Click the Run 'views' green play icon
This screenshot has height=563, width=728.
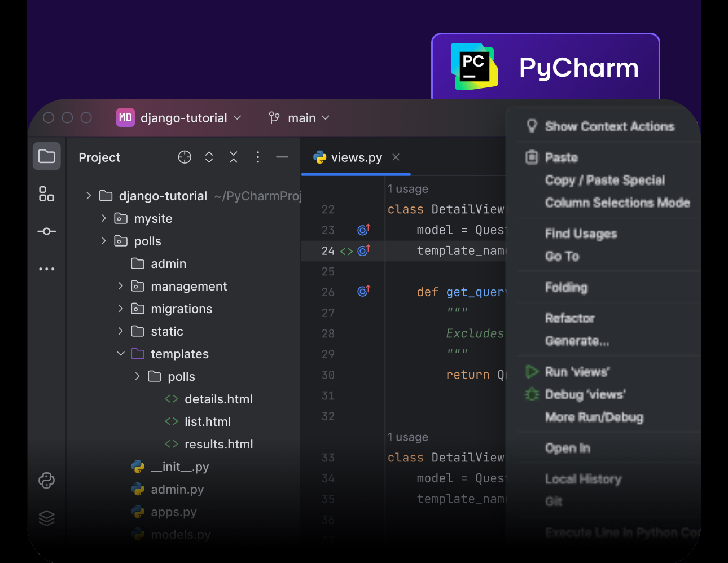pyautogui.click(x=532, y=371)
